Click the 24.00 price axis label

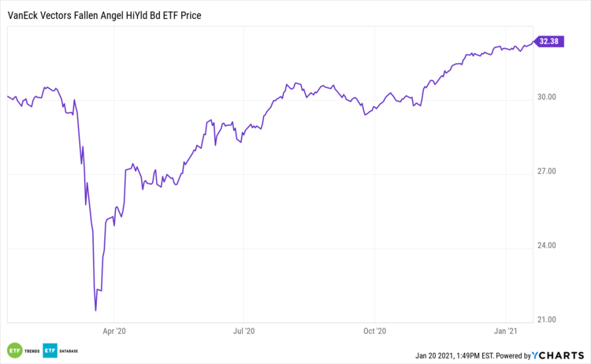coord(547,246)
